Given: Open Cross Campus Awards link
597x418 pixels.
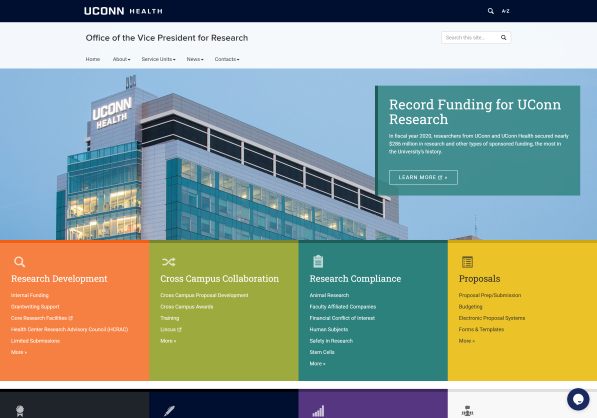Looking at the screenshot, I should 187,307.
